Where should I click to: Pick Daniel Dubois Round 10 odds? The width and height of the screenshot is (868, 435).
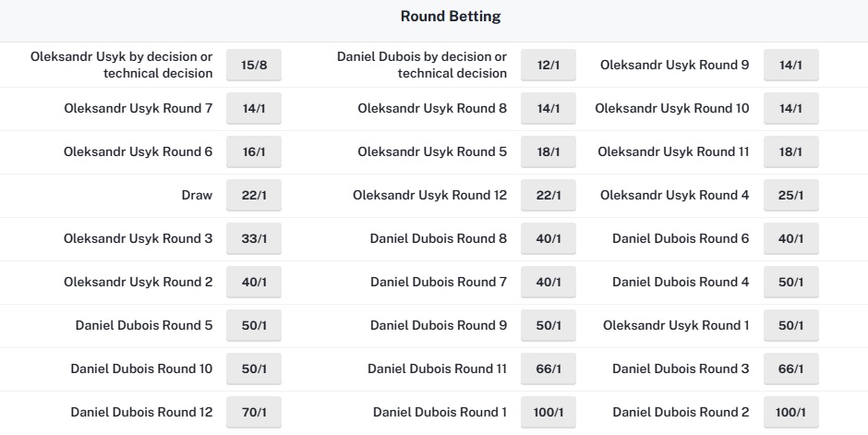tap(254, 369)
